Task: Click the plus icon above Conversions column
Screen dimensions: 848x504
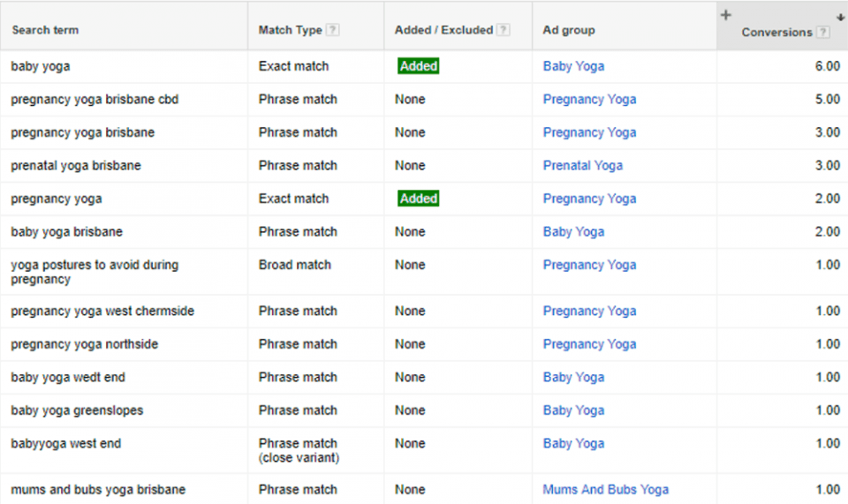Action: coord(726,15)
